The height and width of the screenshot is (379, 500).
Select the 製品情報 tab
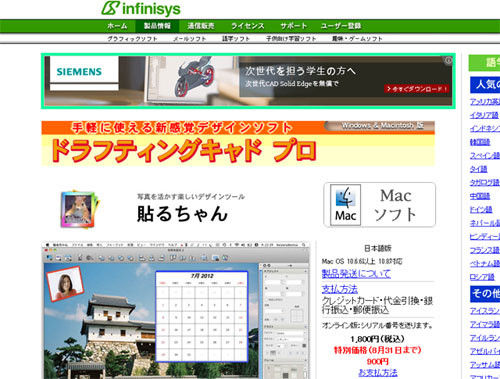click(157, 26)
